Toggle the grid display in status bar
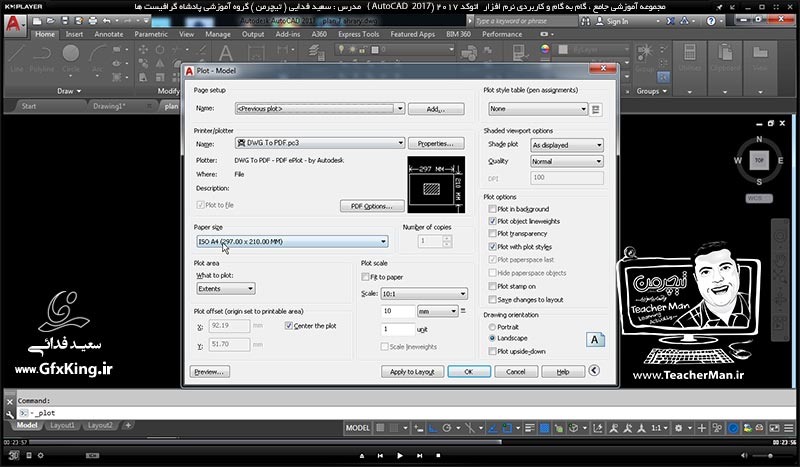The width and height of the screenshot is (800, 467). tap(380, 428)
